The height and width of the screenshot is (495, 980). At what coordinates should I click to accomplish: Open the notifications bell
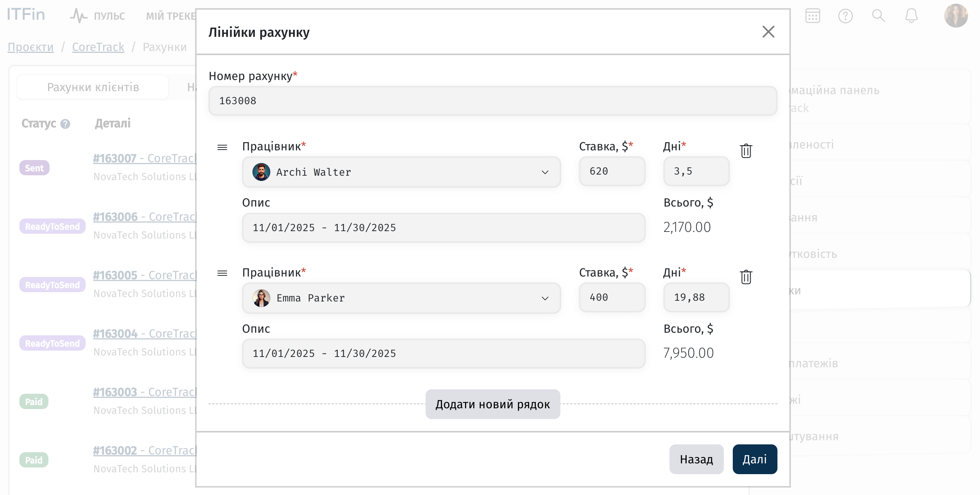coord(911,16)
